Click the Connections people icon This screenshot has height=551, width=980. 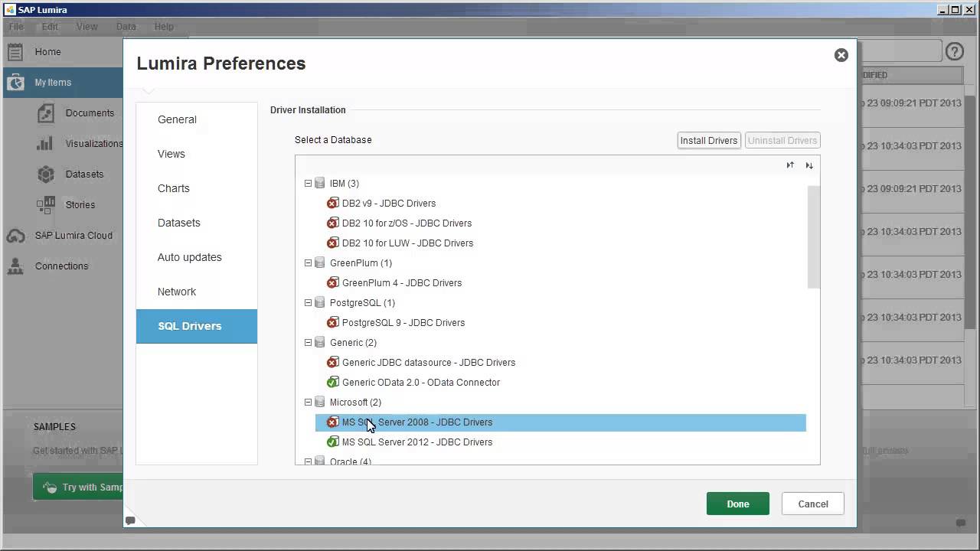tap(15, 266)
